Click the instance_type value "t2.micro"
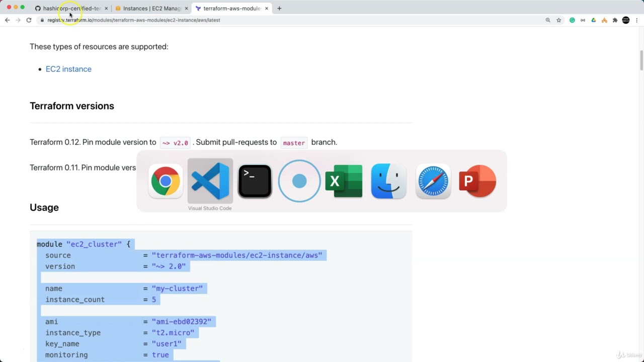 pos(173,332)
